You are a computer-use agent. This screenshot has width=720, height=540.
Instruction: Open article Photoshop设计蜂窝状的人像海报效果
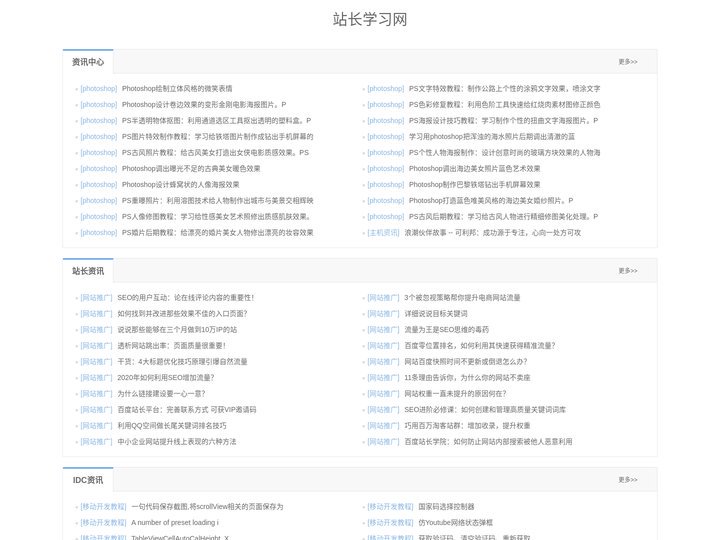[x=180, y=185]
